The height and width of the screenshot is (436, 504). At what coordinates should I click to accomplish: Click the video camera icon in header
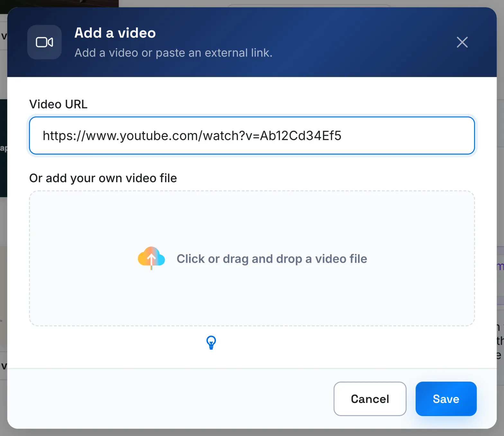pyautogui.click(x=44, y=42)
